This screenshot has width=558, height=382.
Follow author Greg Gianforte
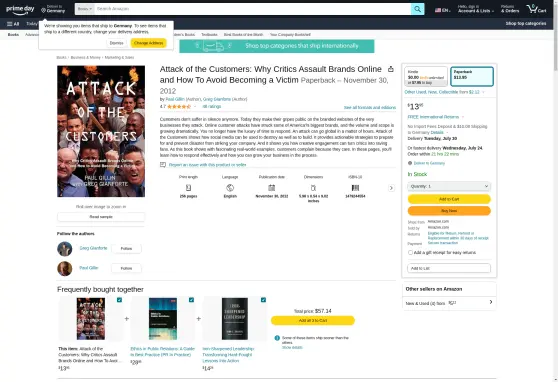[126, 248]
